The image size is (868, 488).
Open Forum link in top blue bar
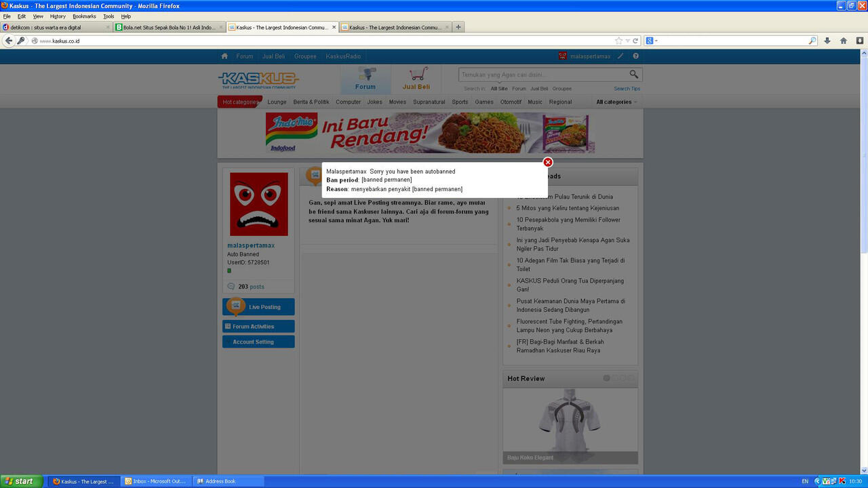pos(245,56)
